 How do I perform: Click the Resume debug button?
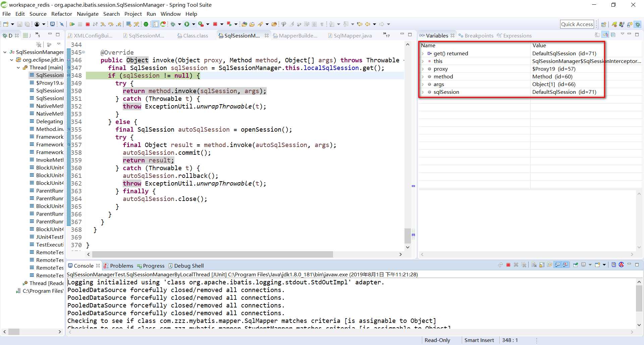[x=72, y=24]
